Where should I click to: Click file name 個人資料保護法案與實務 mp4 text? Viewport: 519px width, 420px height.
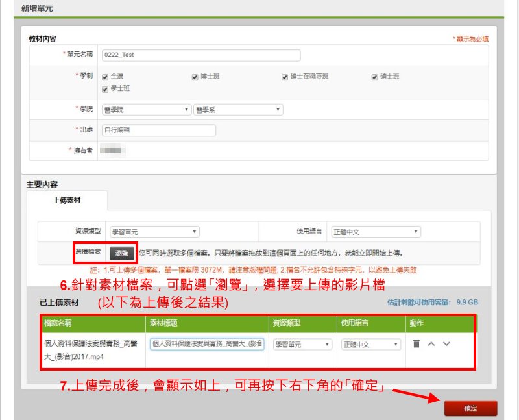point(91,350)
